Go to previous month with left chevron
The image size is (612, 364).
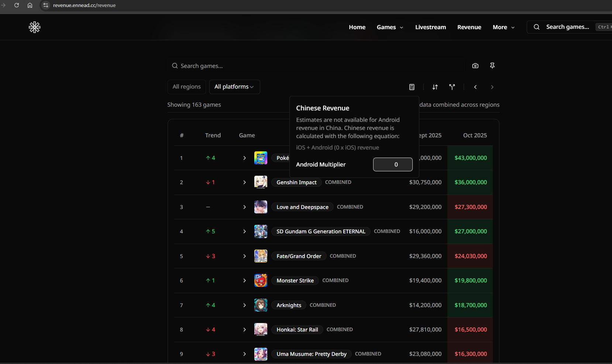(x=475, y=87)
